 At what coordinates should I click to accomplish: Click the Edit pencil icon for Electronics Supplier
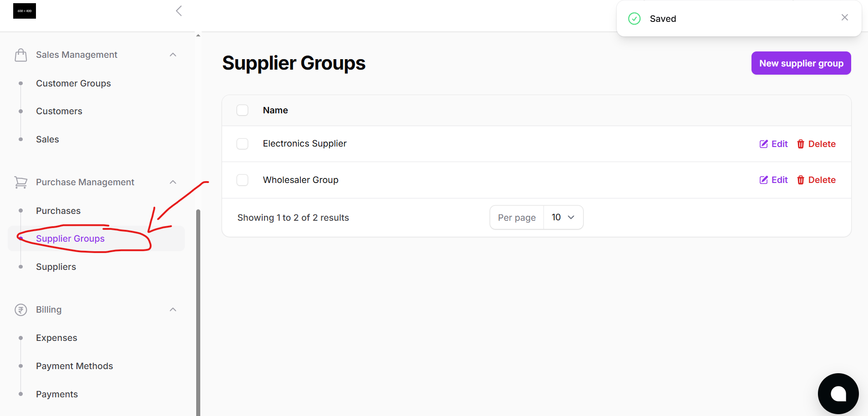[764, 144]
